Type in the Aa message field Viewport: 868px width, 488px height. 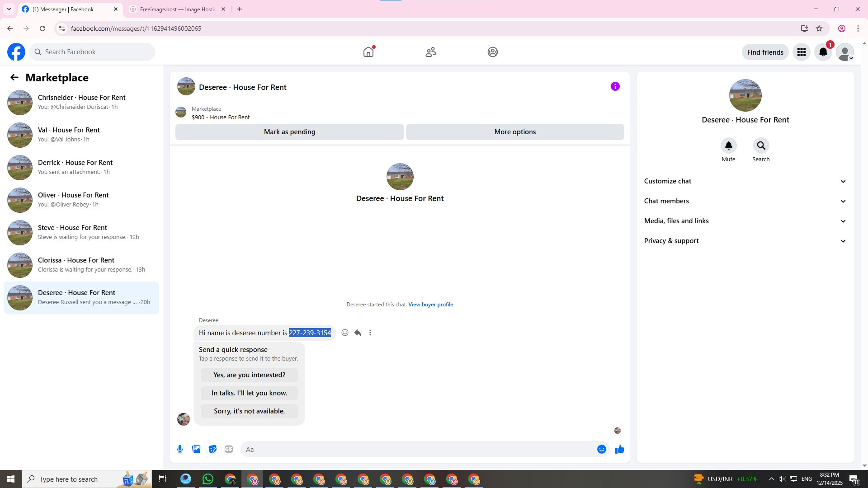click(x=416, y=449)
